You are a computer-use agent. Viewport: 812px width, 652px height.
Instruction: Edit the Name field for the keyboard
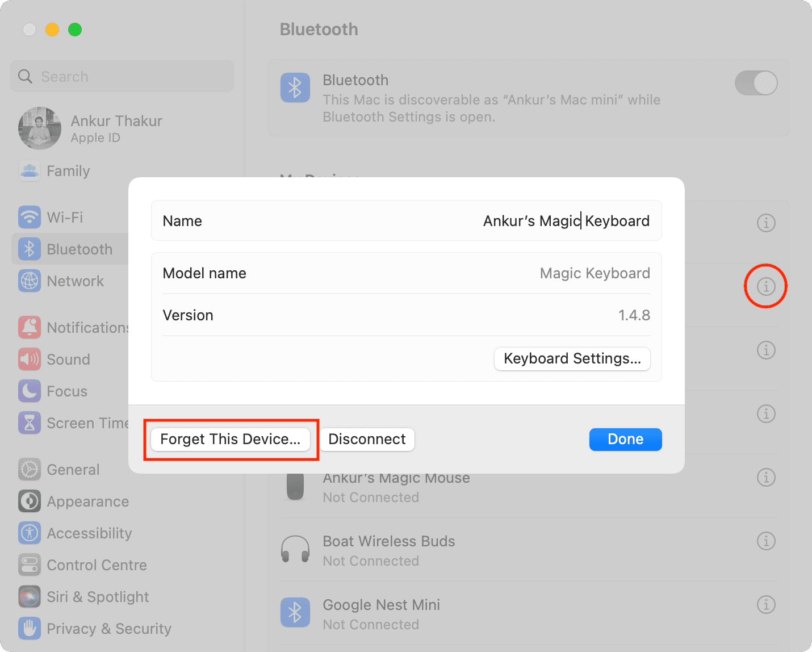pos(407,220)
